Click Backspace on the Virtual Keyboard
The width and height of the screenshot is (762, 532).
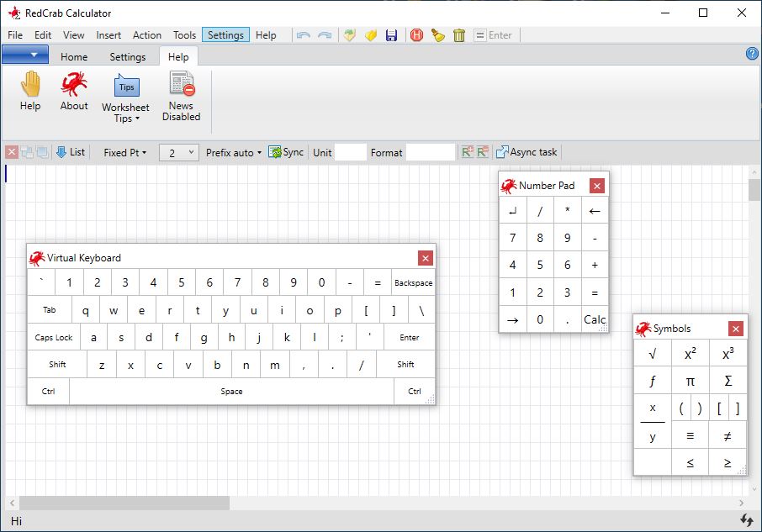point(413,282)
